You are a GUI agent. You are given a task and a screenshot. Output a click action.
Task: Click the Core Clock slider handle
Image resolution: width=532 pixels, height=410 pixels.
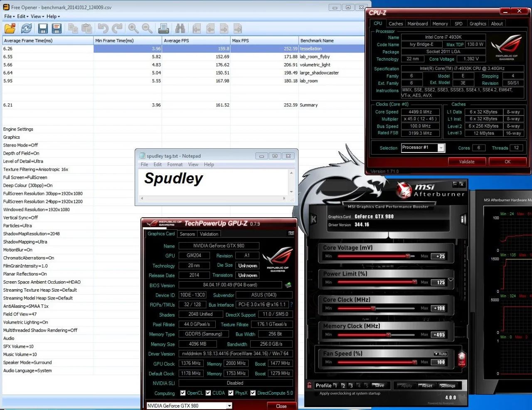(x=373, y=308)
